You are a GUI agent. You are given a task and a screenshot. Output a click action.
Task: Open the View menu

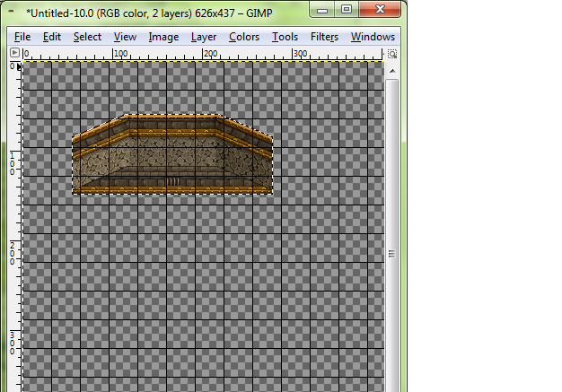(x=125, y=37)
